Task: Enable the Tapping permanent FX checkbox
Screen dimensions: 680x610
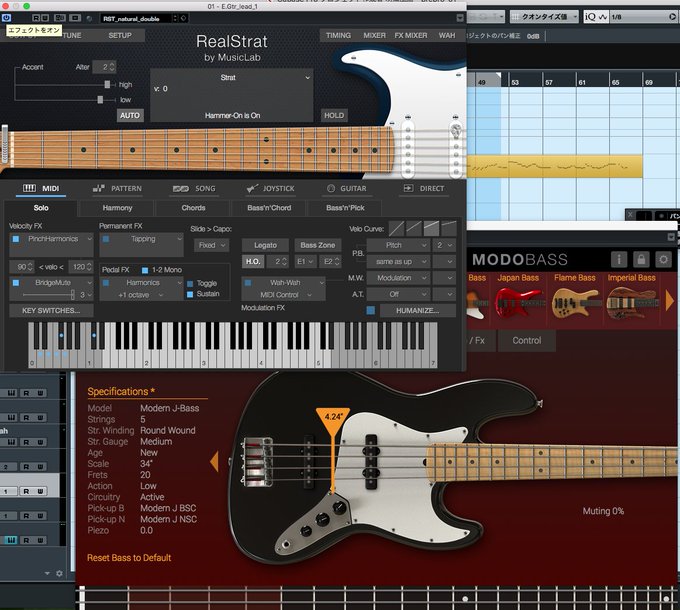Action: [x=106, y=239]
